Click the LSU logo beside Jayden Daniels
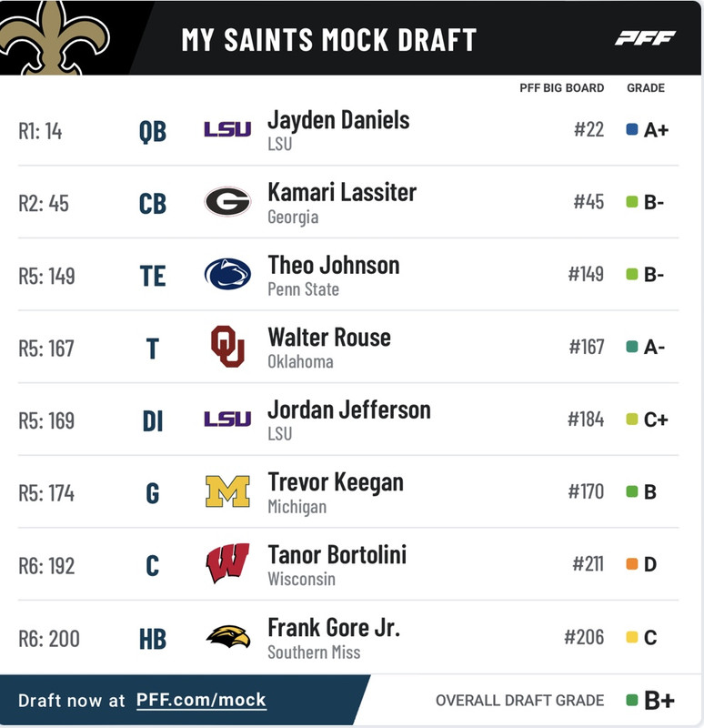704x728 pixels. tap(227, 129)
